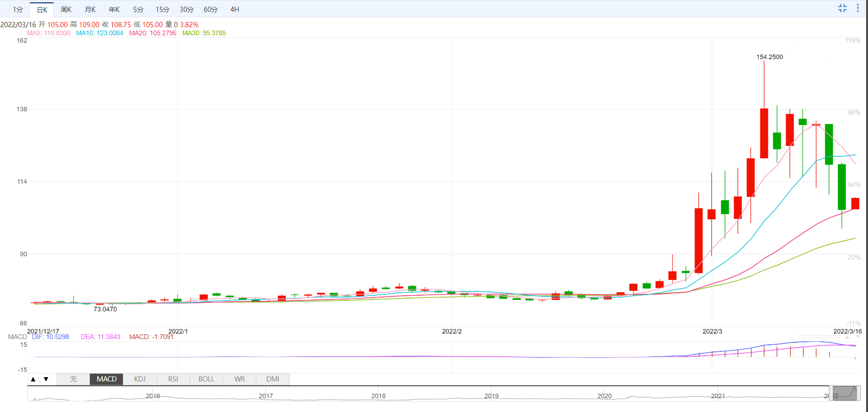The height and width of the screenshot is (412, 868).
Task: Click the 22% right axis label
Action: (854, 257)
